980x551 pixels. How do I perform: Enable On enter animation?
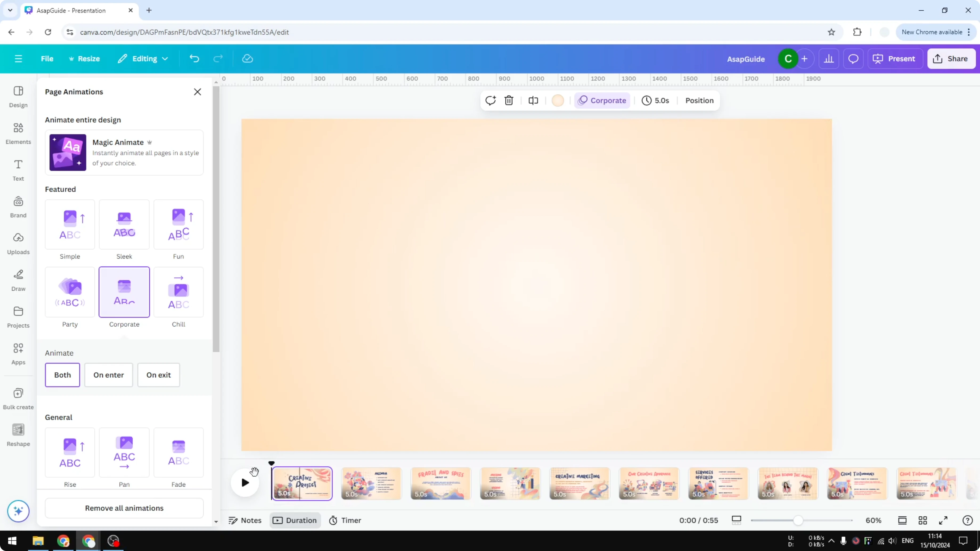pyautogui.click(x=108, y=375)
